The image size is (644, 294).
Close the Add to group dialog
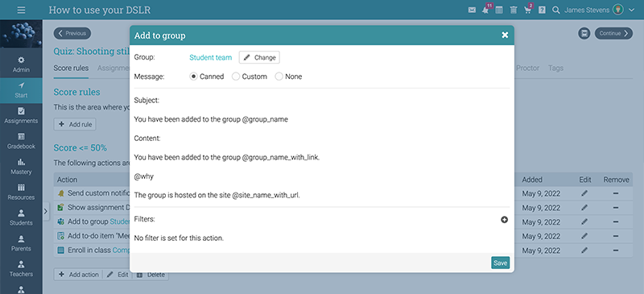505,35
